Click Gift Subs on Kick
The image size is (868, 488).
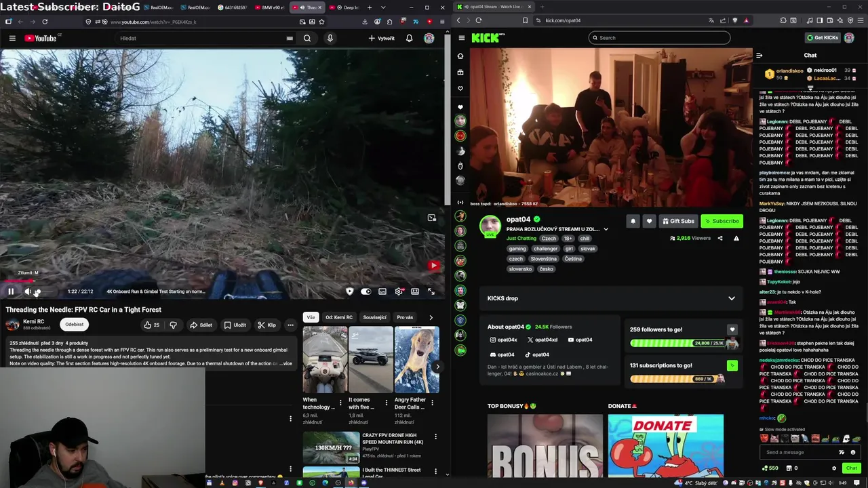coord(678,221)
